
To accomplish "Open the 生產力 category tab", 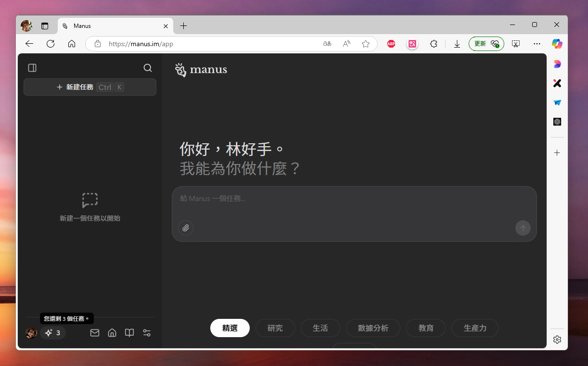I will 474,328.
